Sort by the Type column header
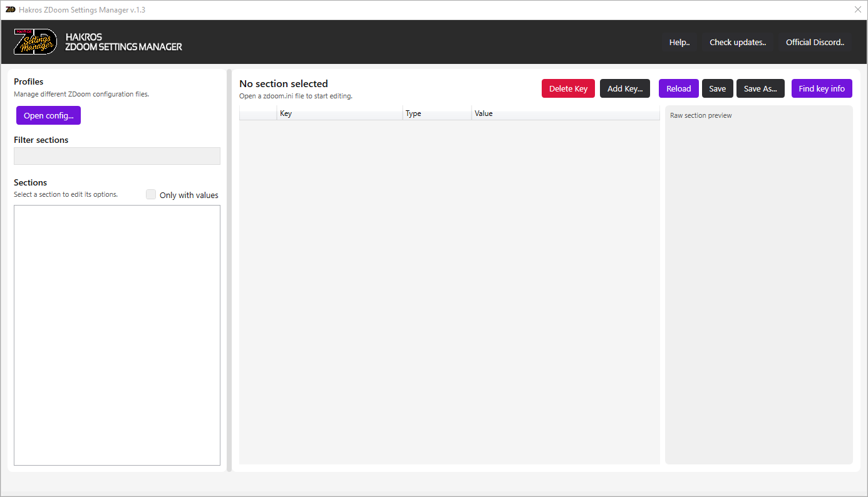This screenshot has width=868, height=497. [437, 113]
